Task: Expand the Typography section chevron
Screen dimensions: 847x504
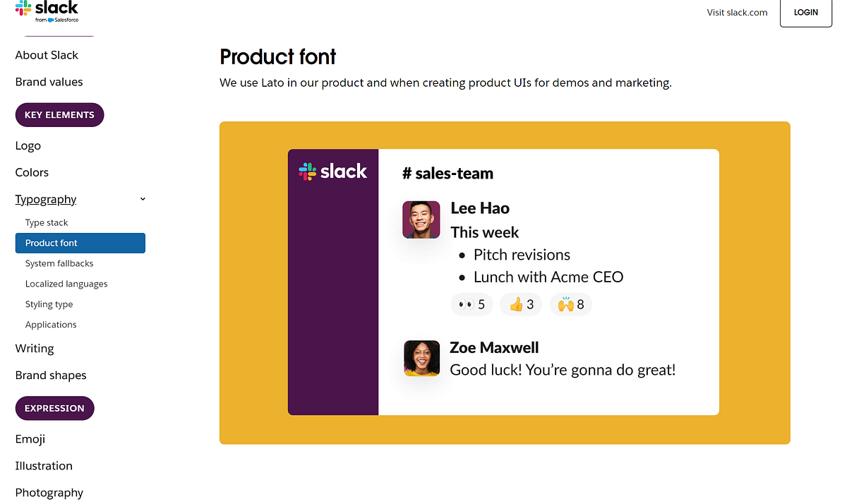Action: (x=143, y=199)
